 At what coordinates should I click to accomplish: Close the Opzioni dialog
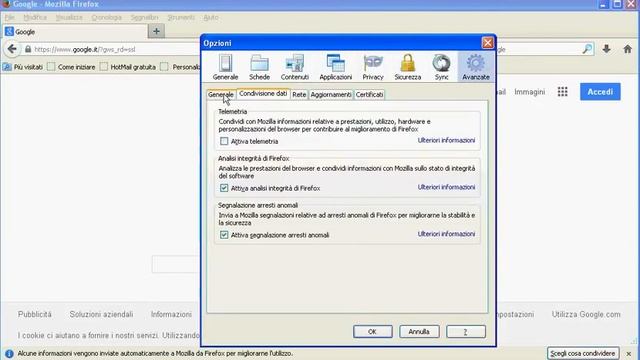coord(487,43)
